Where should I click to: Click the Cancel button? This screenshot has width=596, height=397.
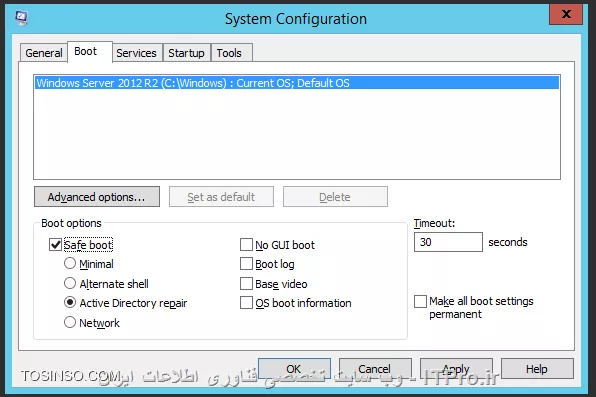click(375, 368)
